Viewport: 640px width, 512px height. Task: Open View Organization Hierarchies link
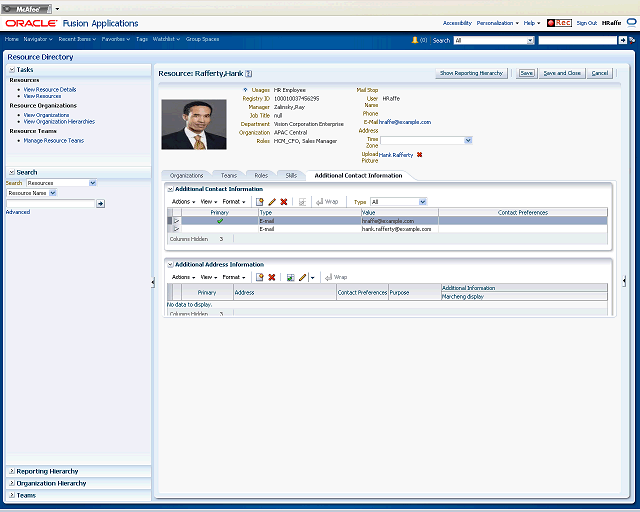tap(59, 122)
